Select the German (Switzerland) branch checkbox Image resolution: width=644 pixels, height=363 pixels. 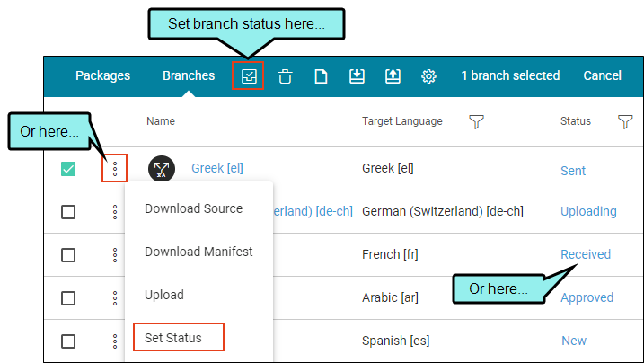[68, 212]
